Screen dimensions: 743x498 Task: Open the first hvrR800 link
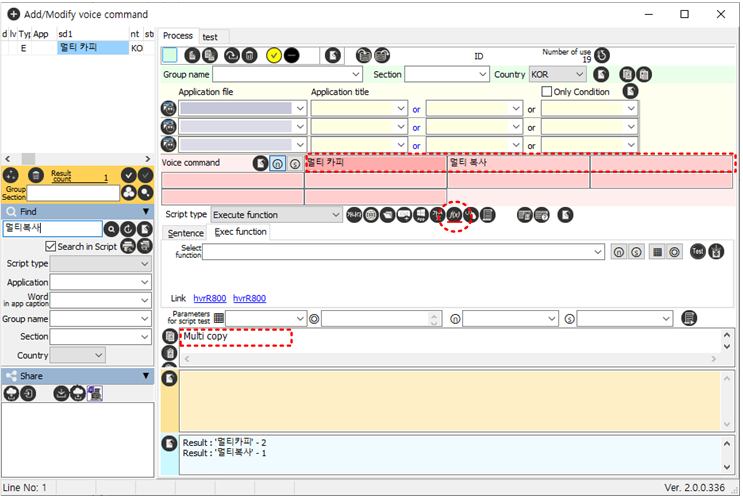(210, 298)
